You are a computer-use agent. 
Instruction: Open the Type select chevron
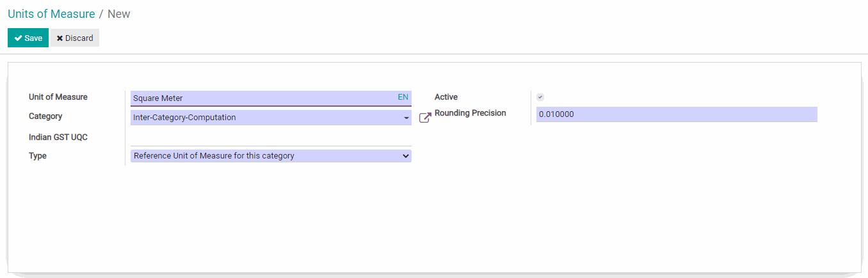[405, 155]
